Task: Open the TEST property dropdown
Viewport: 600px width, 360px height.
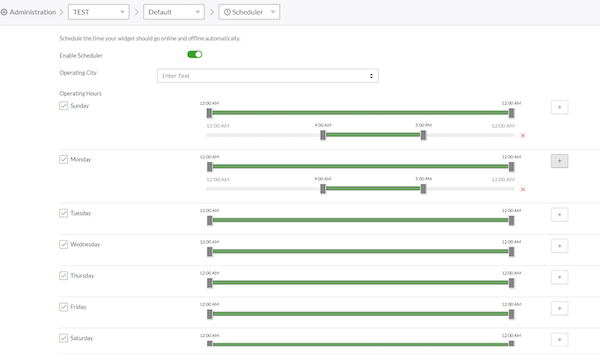Action: tap(99, 12)
